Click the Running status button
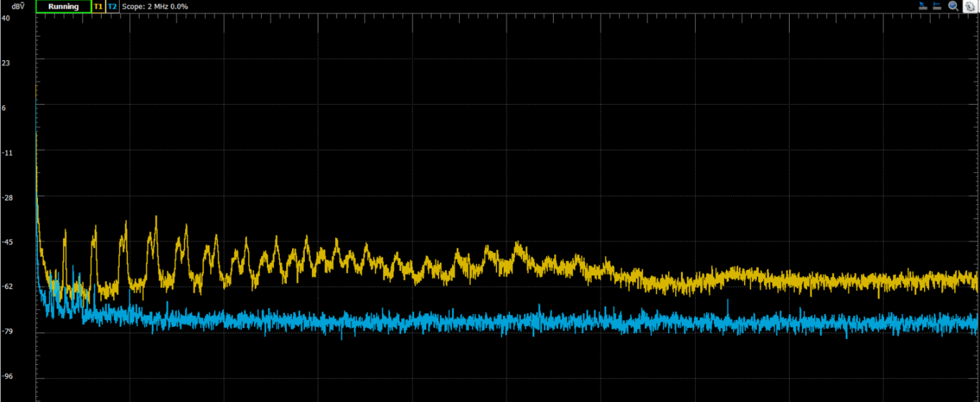 [63, 6]
